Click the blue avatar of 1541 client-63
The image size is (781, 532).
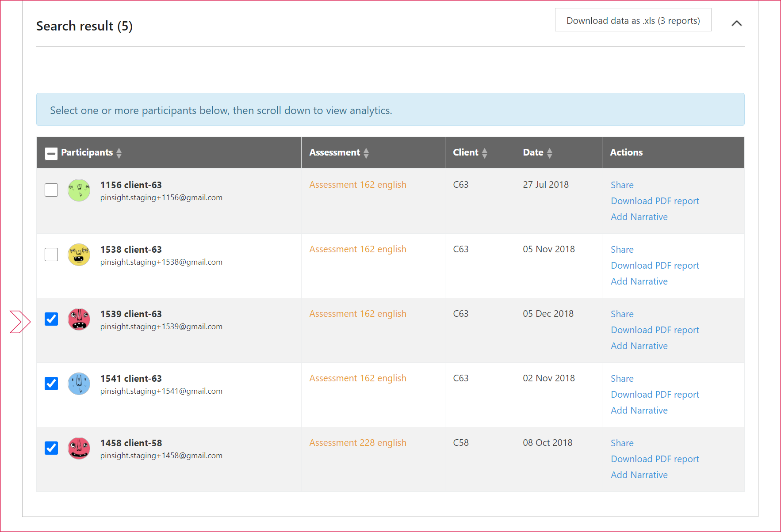[x=79, y=384]
